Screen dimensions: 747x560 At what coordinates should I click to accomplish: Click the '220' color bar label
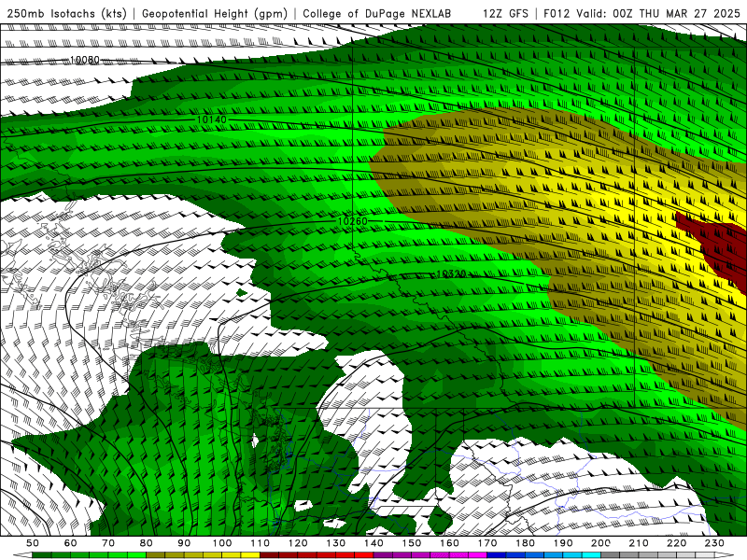(x=676, y=543)
